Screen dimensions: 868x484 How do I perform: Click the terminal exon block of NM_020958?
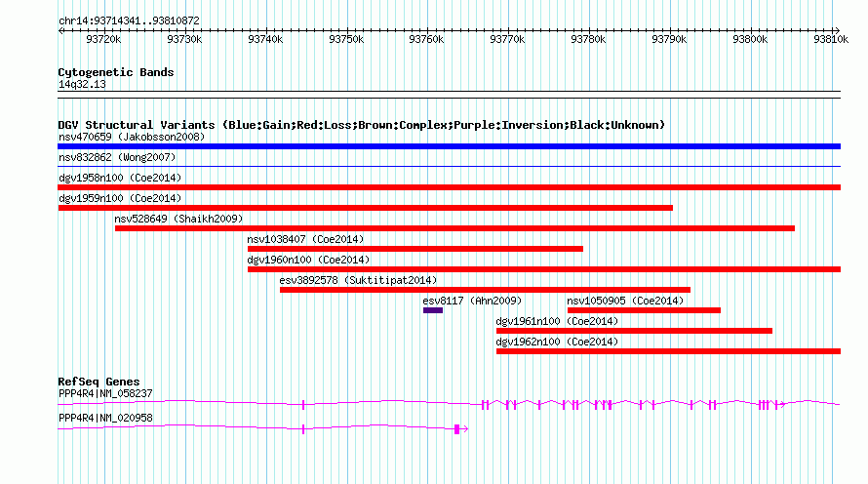coord(457,429)
